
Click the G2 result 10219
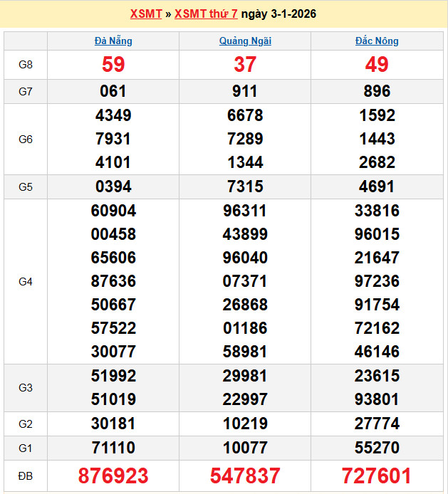245,424
